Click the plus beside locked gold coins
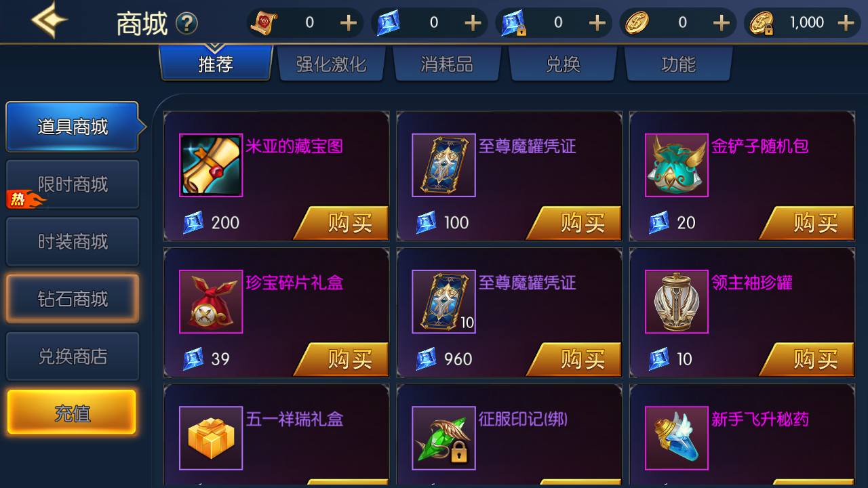This screenshot has height=488, width=868. pos(846,23)
